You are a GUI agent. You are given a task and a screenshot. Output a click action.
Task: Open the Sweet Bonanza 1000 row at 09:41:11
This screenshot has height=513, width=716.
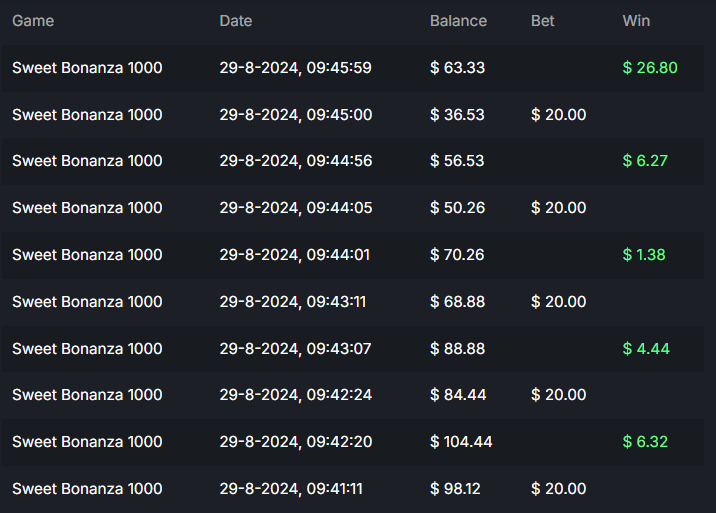[x=87, y=489]
